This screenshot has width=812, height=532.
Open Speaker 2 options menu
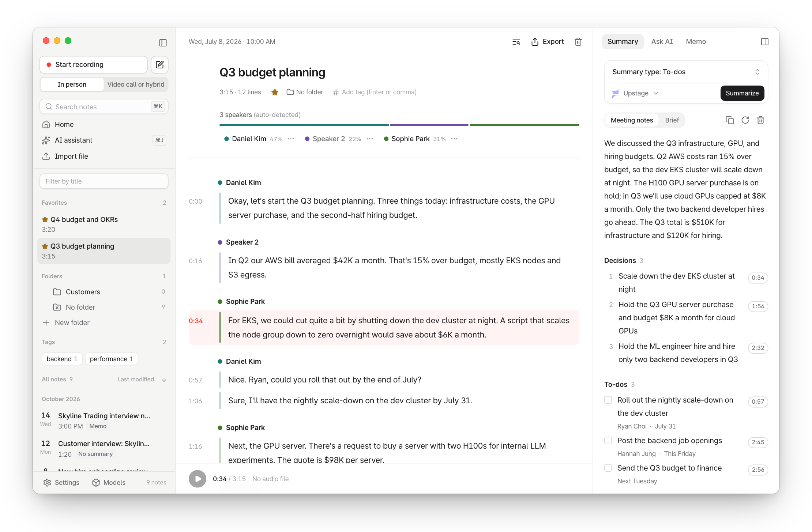[370, 139]
